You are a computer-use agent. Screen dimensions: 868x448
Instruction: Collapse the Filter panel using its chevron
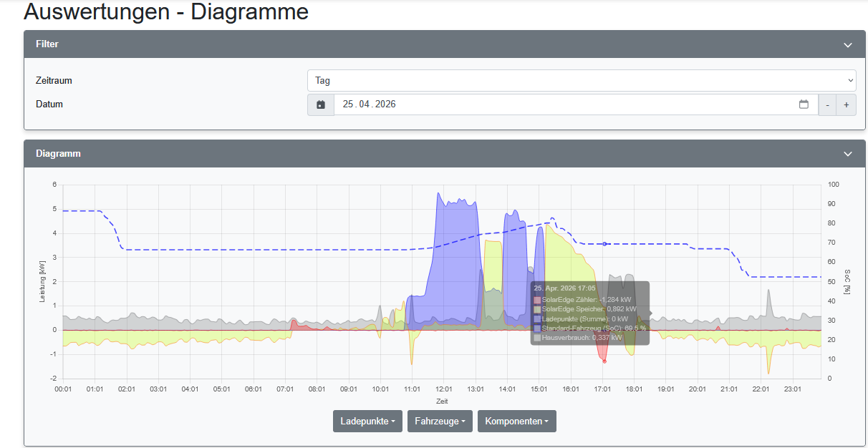[847, 44]
